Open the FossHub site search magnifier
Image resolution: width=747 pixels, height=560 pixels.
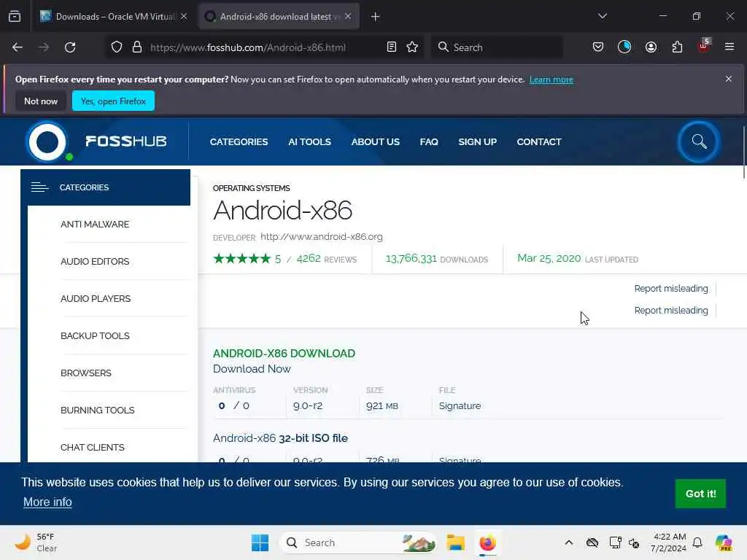pos(699,141)
